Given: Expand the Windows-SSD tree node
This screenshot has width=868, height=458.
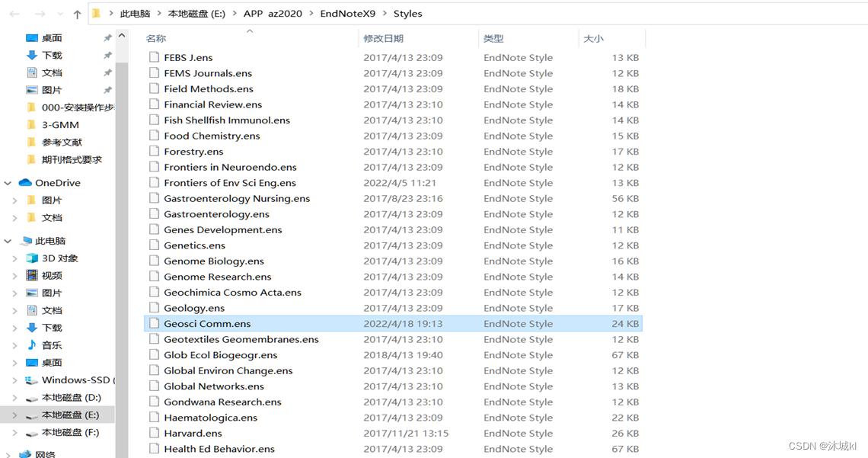Looking at the screenshot, I should click(x=15, y=380).
